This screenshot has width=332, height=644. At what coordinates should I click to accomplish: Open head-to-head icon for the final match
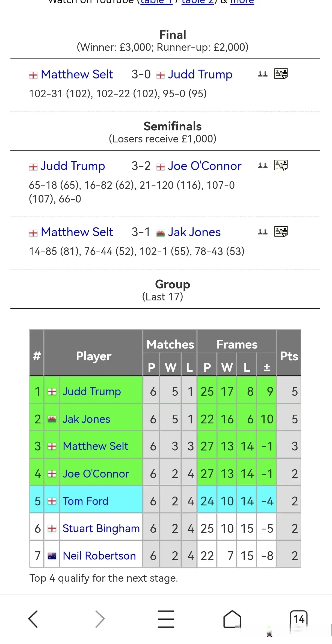[263, 74]
